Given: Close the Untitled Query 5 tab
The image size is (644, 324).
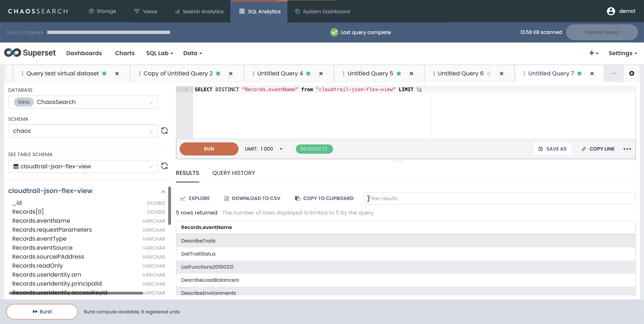Looking at the screenshot, I should [411, 74].
